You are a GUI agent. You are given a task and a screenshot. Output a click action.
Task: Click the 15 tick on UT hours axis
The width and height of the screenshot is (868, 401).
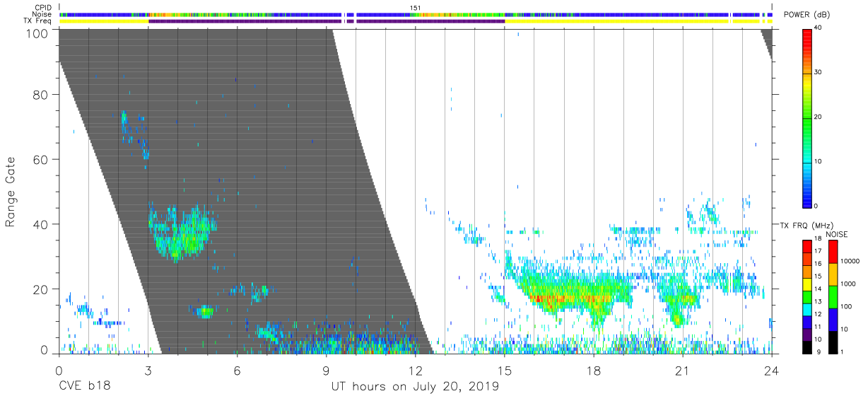(504, 371)
